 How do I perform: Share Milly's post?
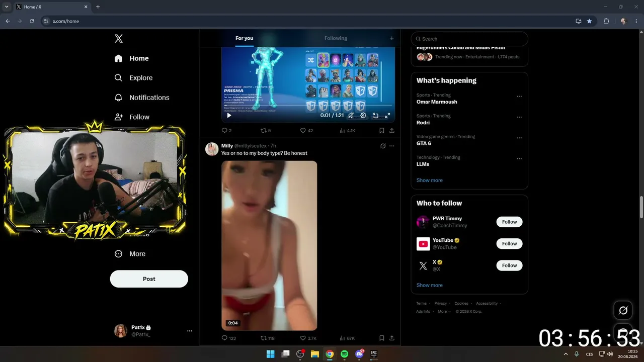[392, 338]
